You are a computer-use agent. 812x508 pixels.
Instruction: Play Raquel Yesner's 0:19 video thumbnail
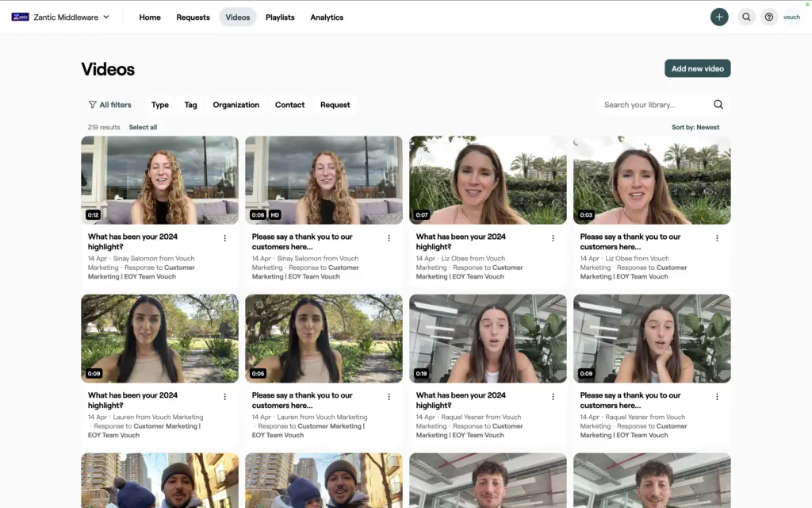[488, 339]
